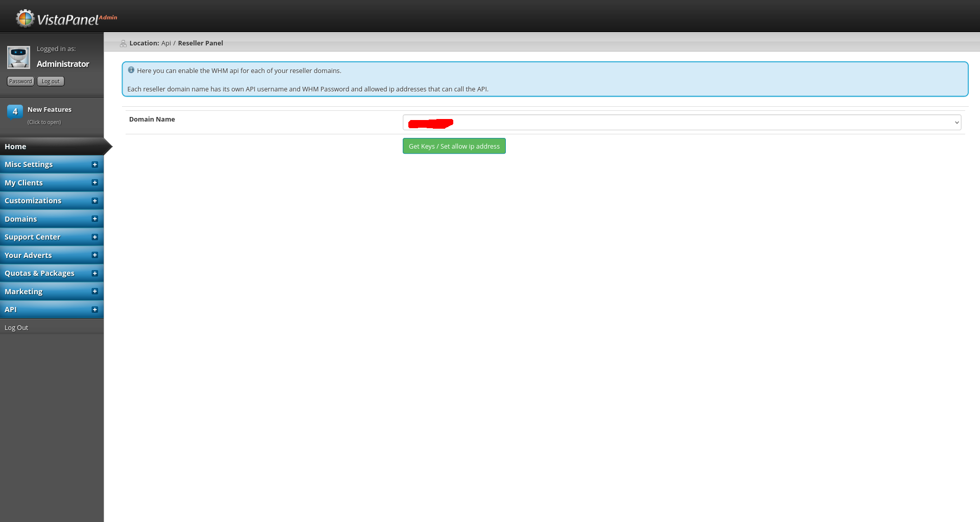Viewport: 980px width, 522px height.
Task: Click the plus icon next to Marketing
Action: tap(94, 291)
